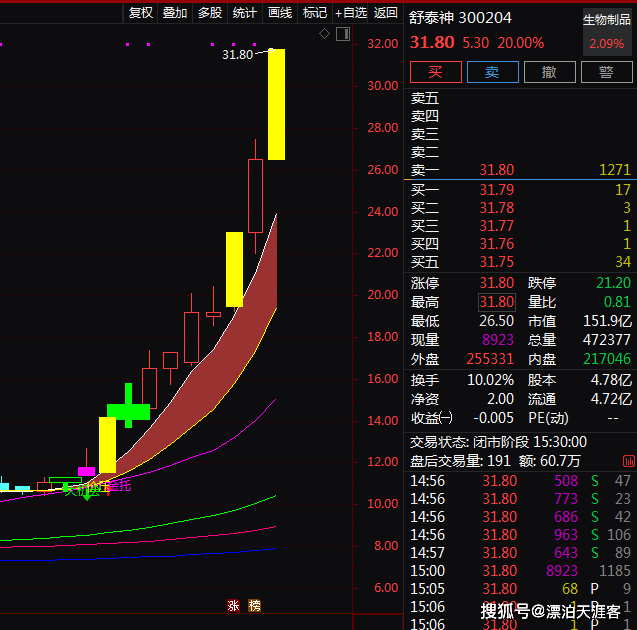Click the 撤 cancel order button
The width and height of the screenshot is (637, 630).
pos(549,72)
